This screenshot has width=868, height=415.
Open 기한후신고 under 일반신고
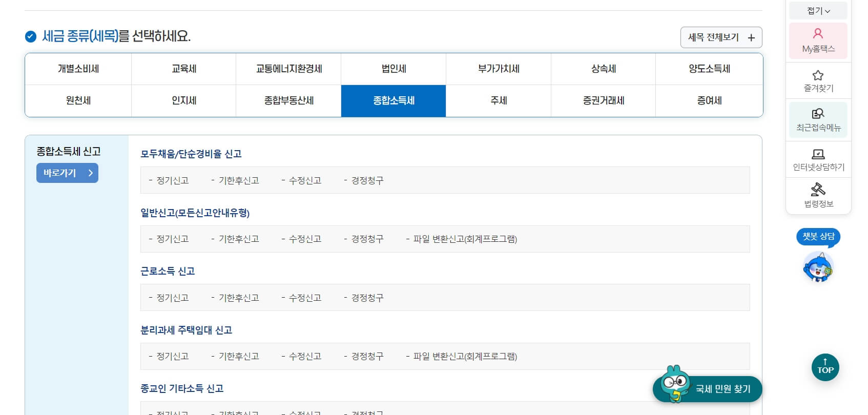(239, 239)
